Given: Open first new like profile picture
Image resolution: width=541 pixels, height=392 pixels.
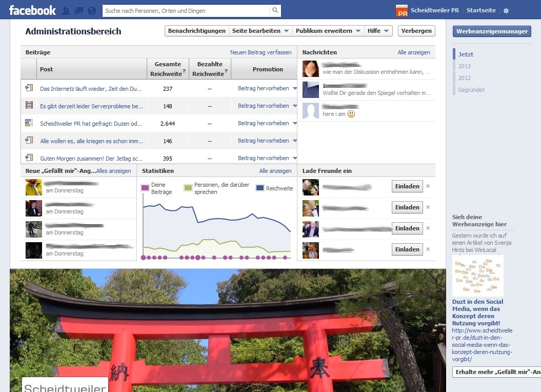Looking at the screenshot, I should pyautogui.click(x=34, y=187).
